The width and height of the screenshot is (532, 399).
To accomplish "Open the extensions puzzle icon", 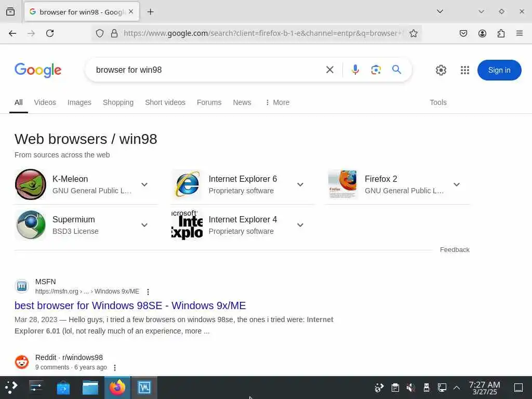I will click(x=501, y=33).
